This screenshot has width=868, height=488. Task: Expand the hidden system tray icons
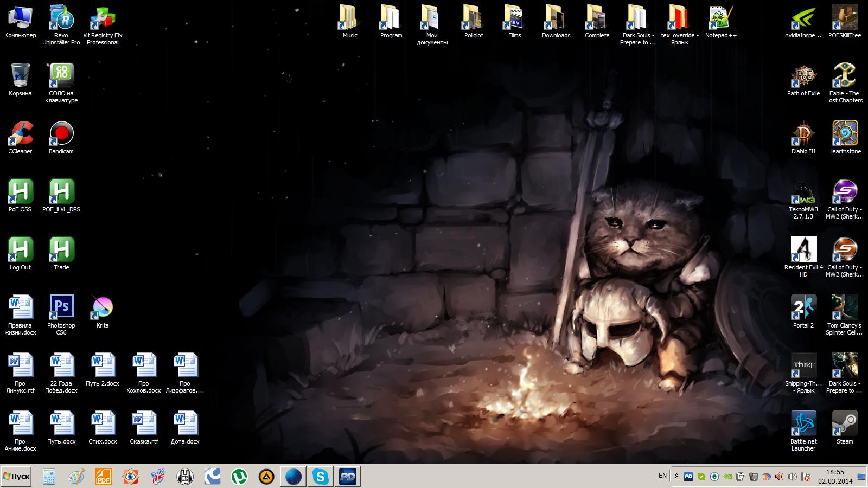pyautogui.click(x=676, y=477)
